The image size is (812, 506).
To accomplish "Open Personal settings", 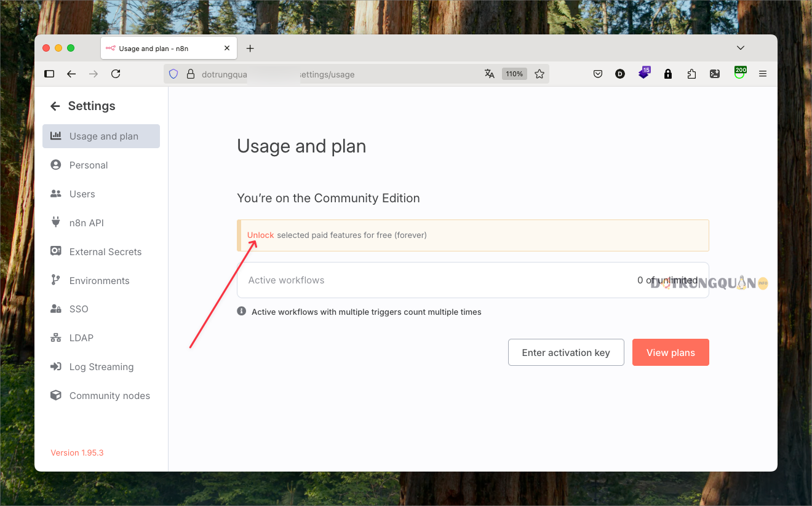I will coord(101,165).
